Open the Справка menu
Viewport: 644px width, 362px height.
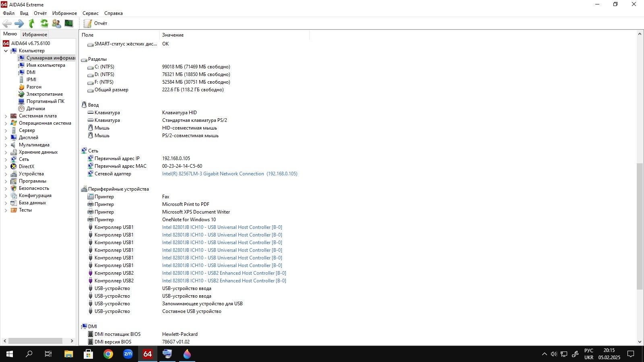click(x=114, y=13)
